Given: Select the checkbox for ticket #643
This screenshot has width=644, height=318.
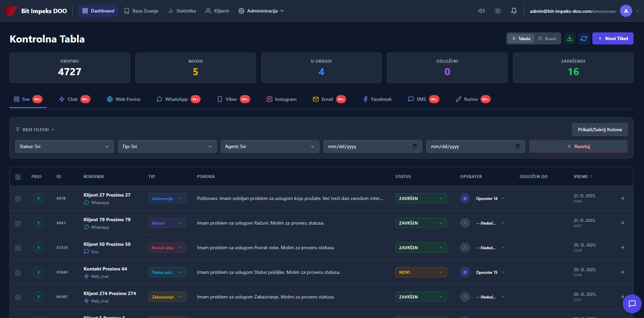Looking at the screenshot, I should [x=18, y=223].
